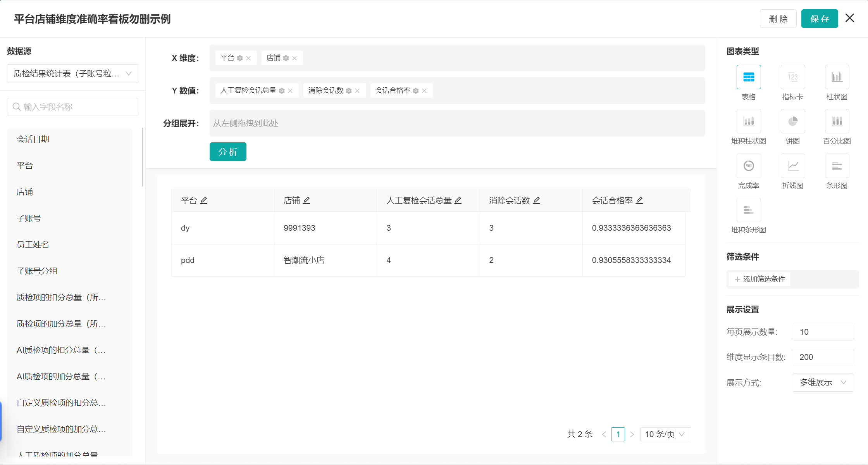The width and height of the screenshot is (868, 465).
Task: Remove the 消除会话数 tag from Y 数值
Action: point(357,91)
